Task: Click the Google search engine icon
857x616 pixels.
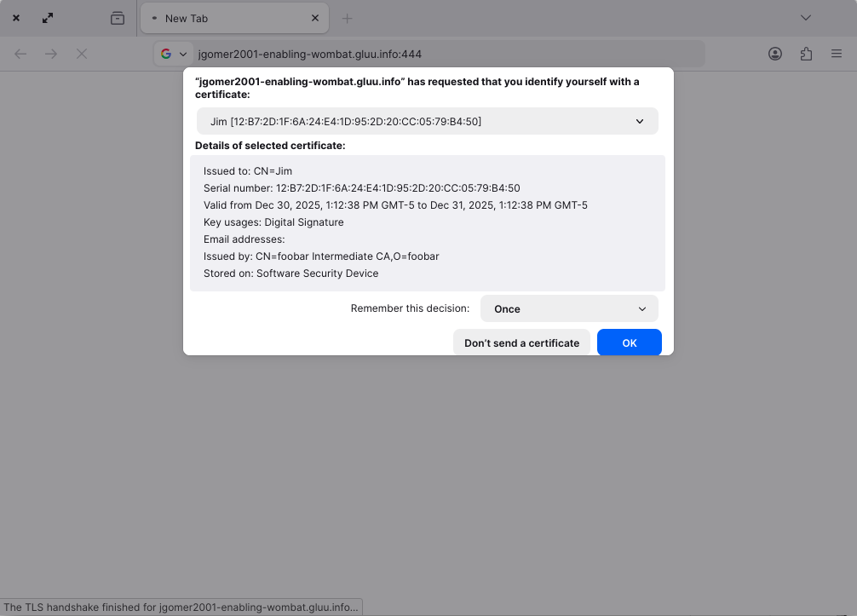Action: 165,53
